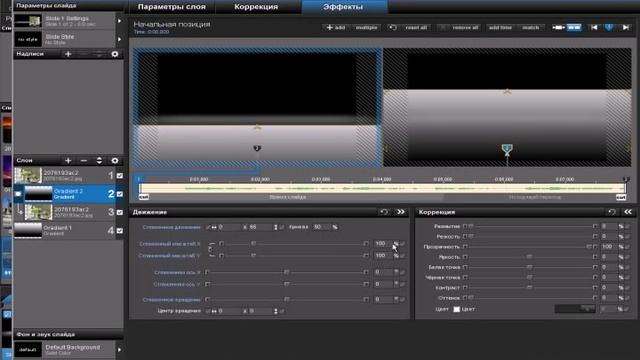Remove selected layer with Слои minus
Screen dimensions: 640x360
(84, 160)
